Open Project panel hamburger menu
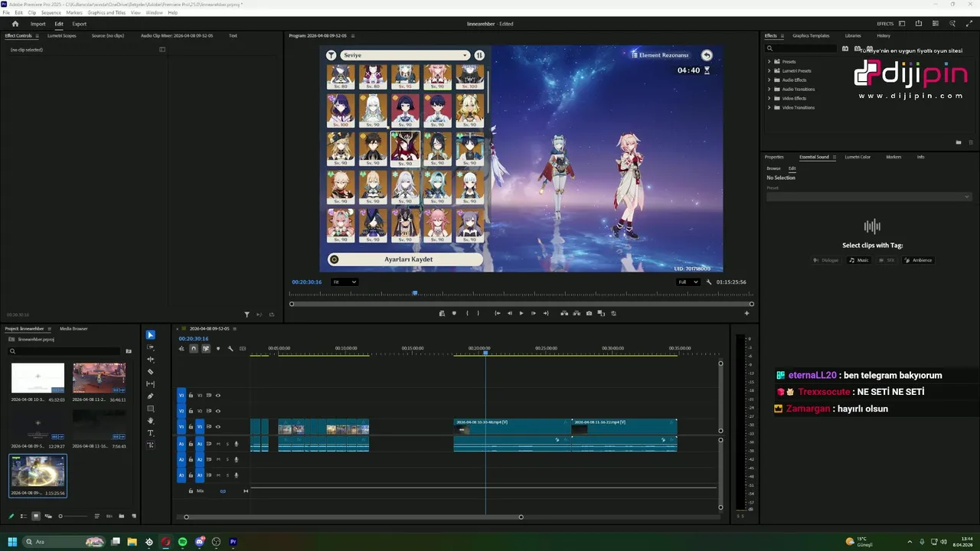This screenshot has width=980, height=551. [50, 328]
